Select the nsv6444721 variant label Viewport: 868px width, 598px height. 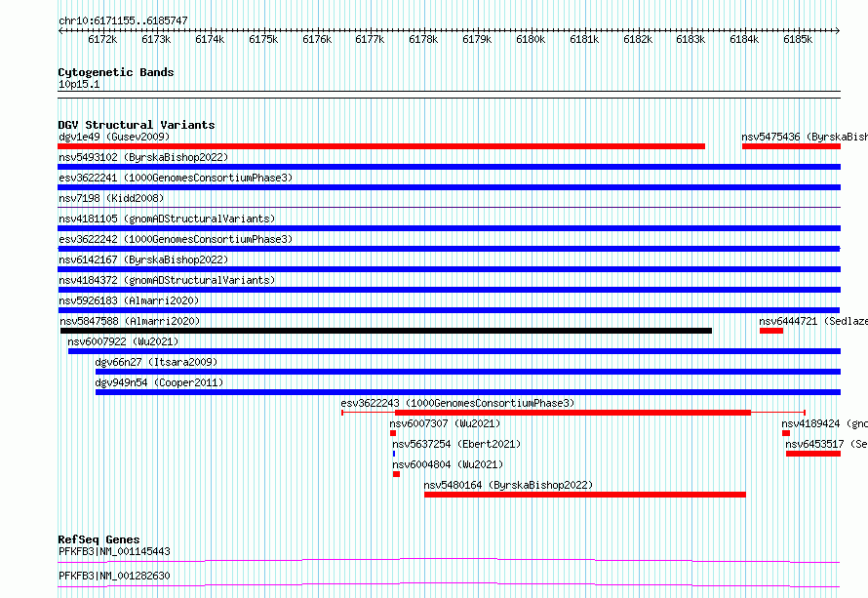tap(813, 321)
